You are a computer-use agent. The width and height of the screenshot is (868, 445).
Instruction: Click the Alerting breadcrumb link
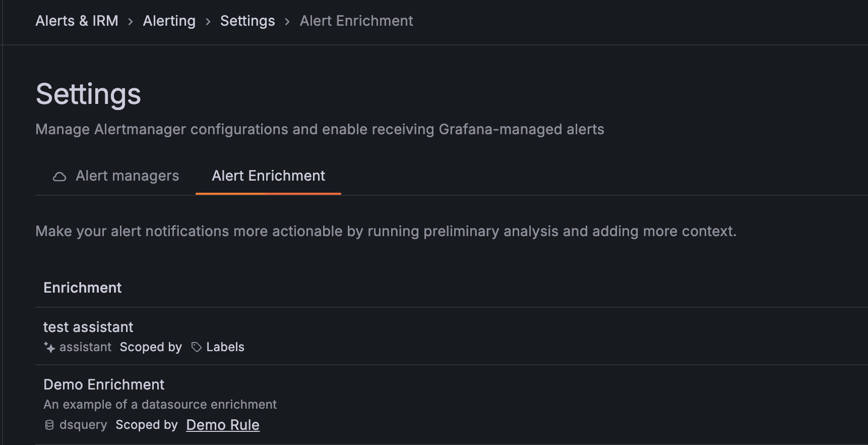coord(169,21)
